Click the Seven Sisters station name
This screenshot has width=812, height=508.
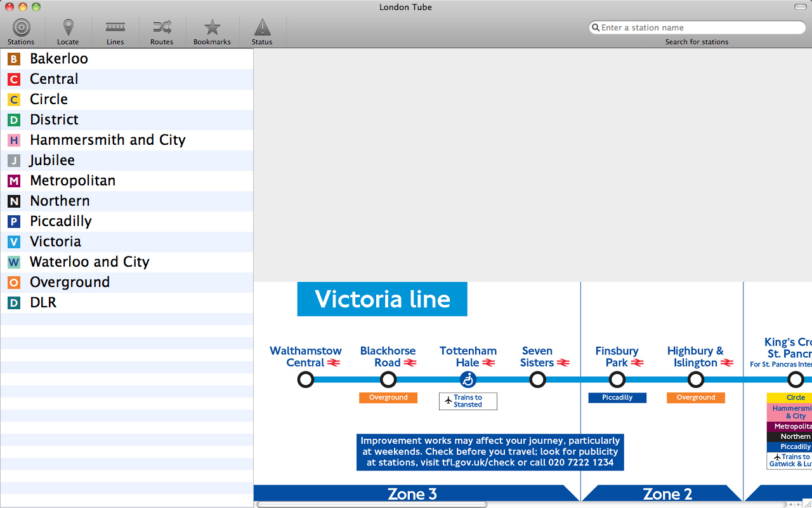[x=537, y=357]
